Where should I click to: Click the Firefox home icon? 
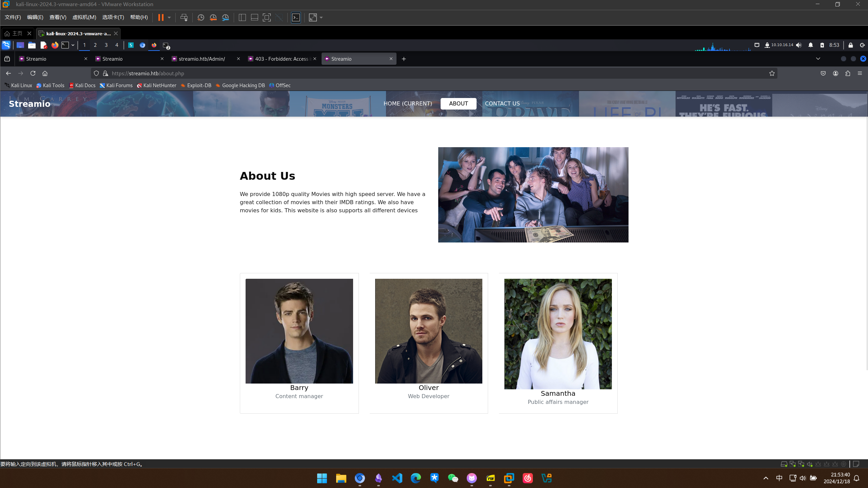[x=45, y=73]
